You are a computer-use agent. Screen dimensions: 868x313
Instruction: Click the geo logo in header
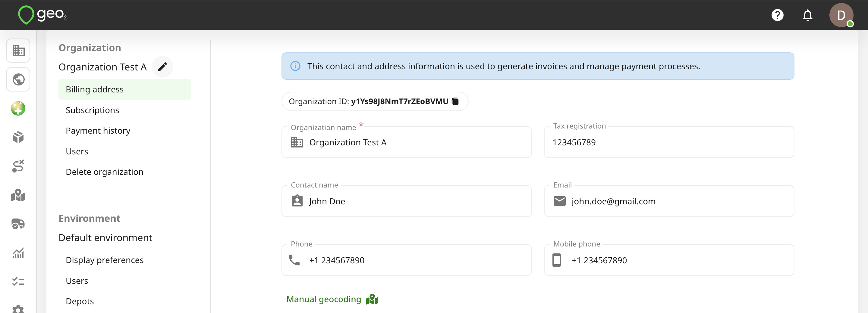(x=42, y=15)
